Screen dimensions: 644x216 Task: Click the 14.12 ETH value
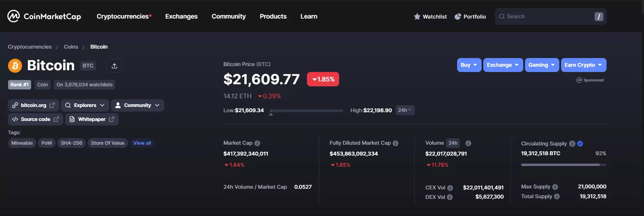click(x=237, y=96)
